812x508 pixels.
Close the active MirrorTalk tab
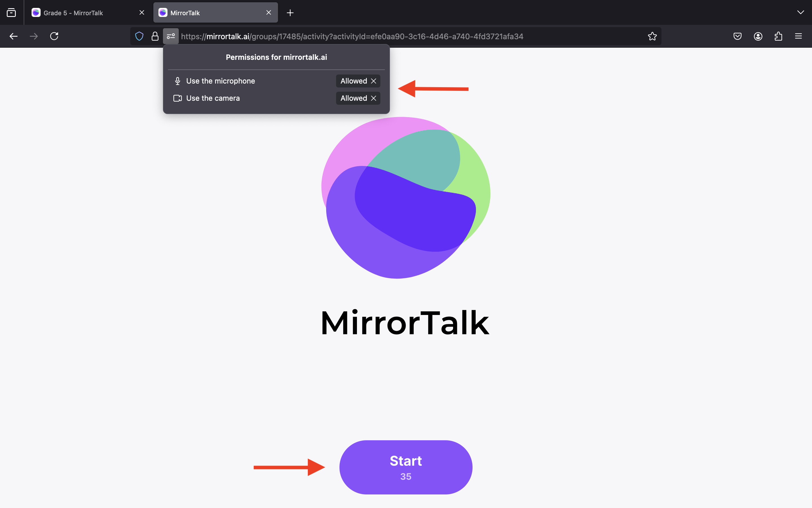(269, 13)
